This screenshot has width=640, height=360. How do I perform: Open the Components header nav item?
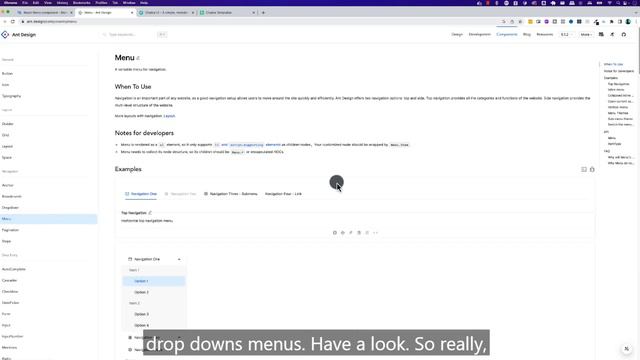pyautogui.click(x=507, y=35)
